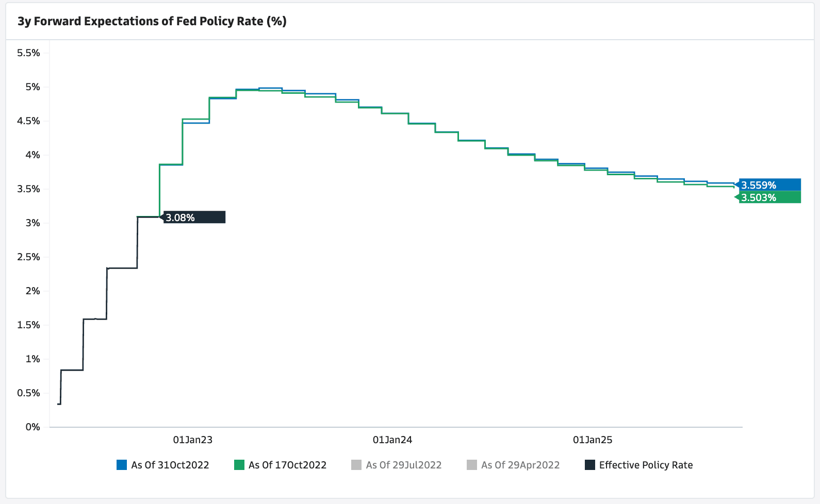Hide the As Of 17Oct2022 series label
Viewport: 820px width, 504px height.
pyautogui.click(x=287, y=465)
